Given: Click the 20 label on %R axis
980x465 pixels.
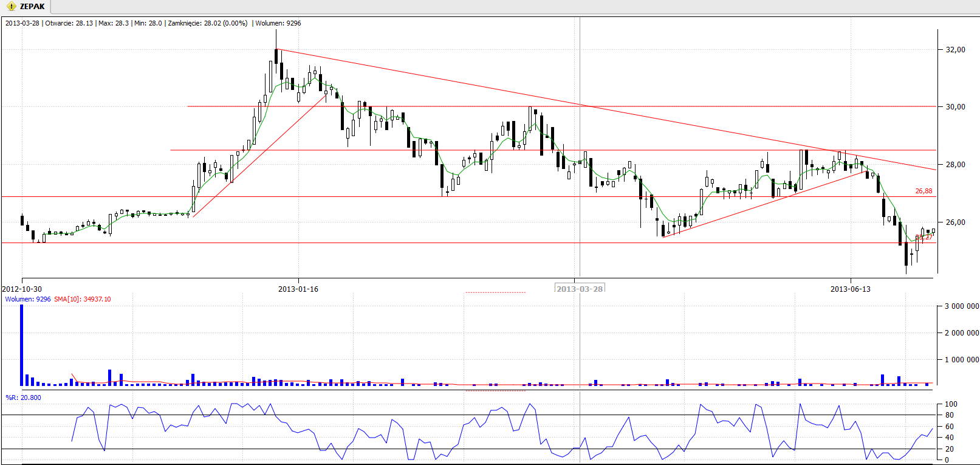Looking at the screenshot, I should (949, 449).
